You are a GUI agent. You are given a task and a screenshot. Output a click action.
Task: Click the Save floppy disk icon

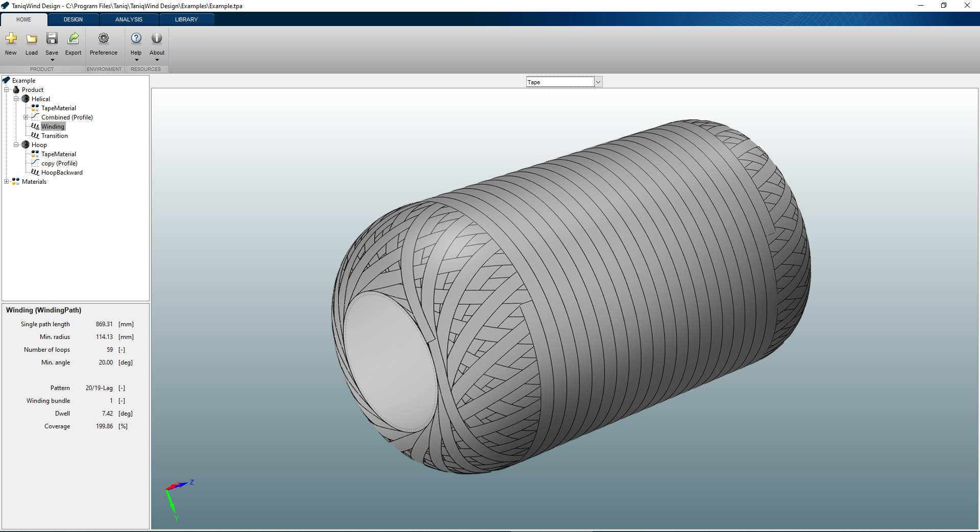[x=52, y=38]
